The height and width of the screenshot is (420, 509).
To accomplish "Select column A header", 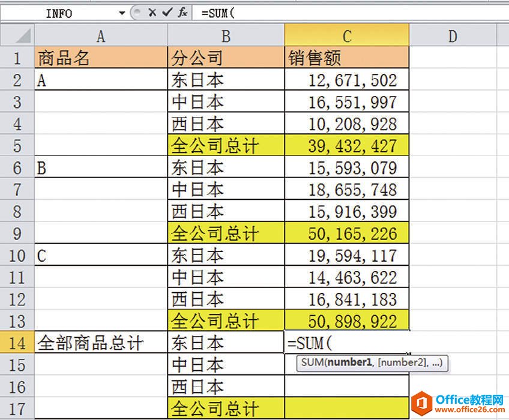I will [x=101, y=36].
